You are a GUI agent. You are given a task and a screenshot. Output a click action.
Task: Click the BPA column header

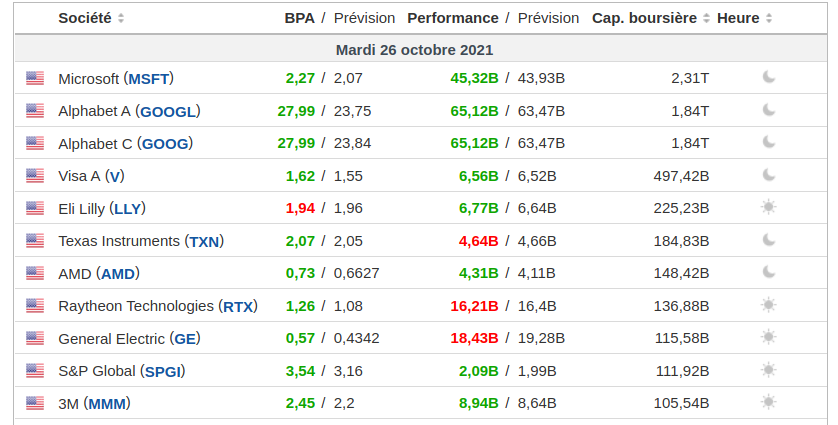[x=299, y=18]
